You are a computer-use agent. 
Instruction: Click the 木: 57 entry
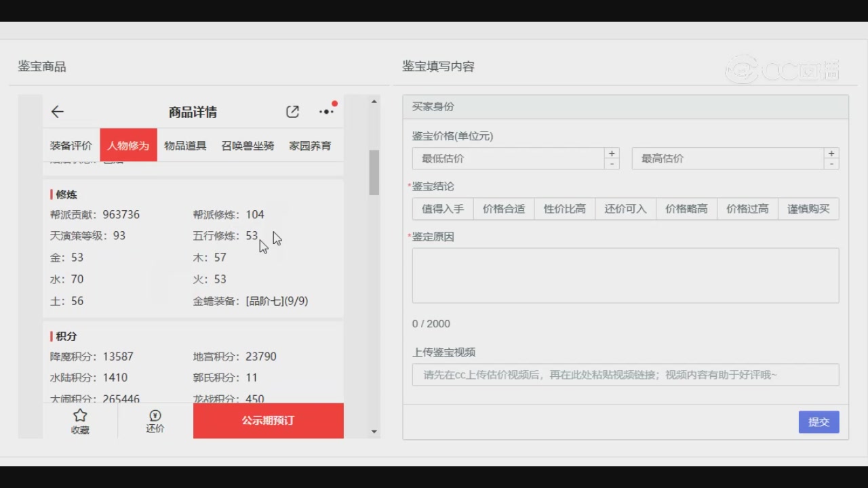[210, 258]
